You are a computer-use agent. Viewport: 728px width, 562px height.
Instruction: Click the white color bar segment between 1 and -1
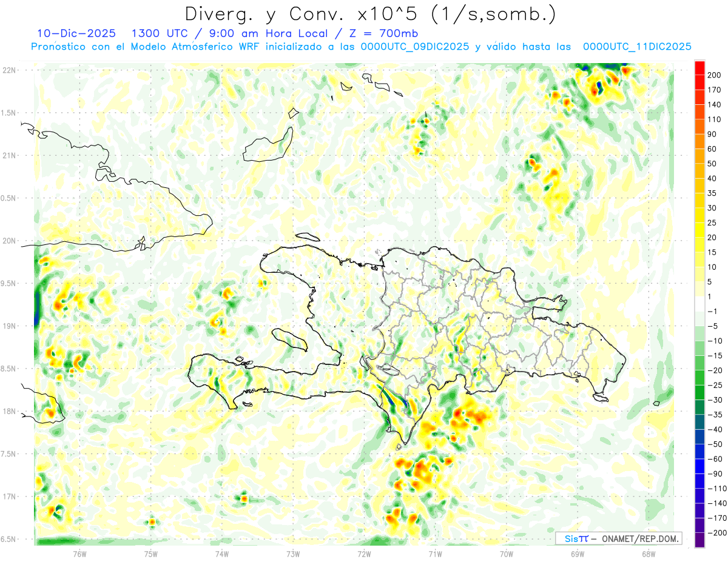click(699, 304)
